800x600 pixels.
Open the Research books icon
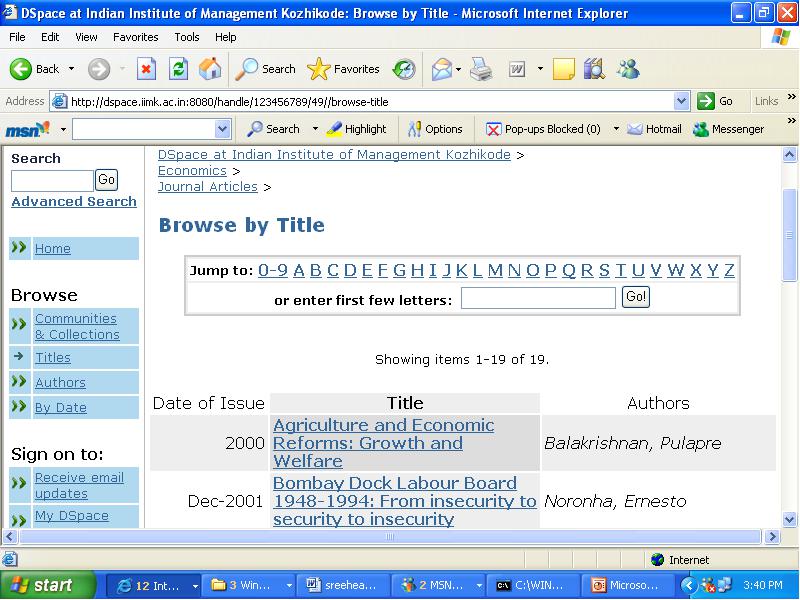(594, 69)
